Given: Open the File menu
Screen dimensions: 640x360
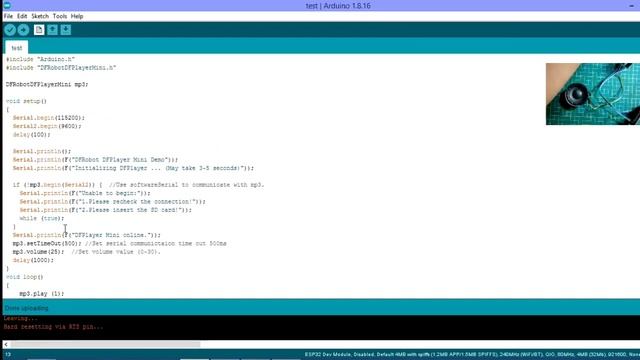Looking at the screenshot, I should pos(9,16).
